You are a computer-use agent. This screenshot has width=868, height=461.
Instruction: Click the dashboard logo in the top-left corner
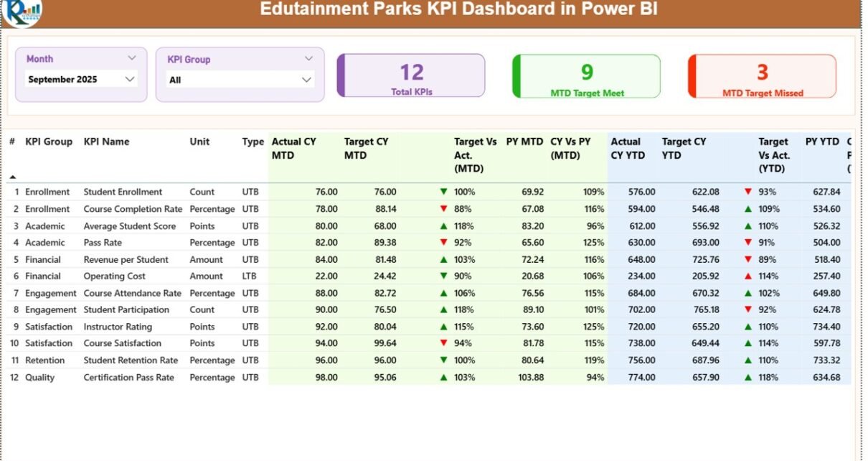[x=22, y=12]
